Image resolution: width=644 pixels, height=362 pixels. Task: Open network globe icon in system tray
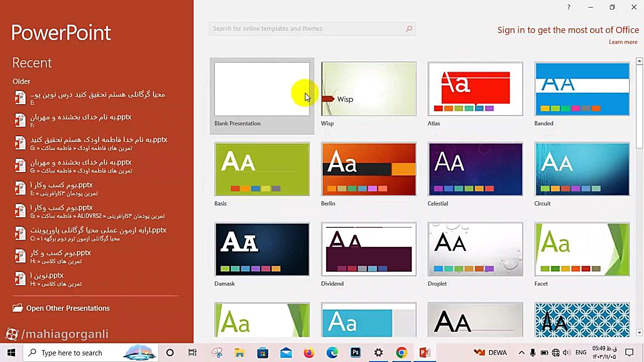pos(556,352)
